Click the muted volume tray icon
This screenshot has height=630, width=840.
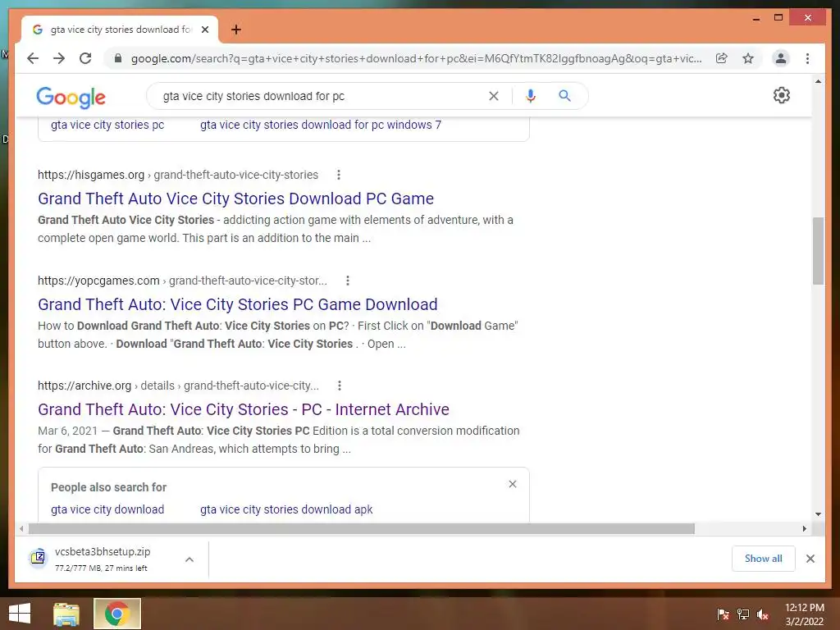pos(763,614)
